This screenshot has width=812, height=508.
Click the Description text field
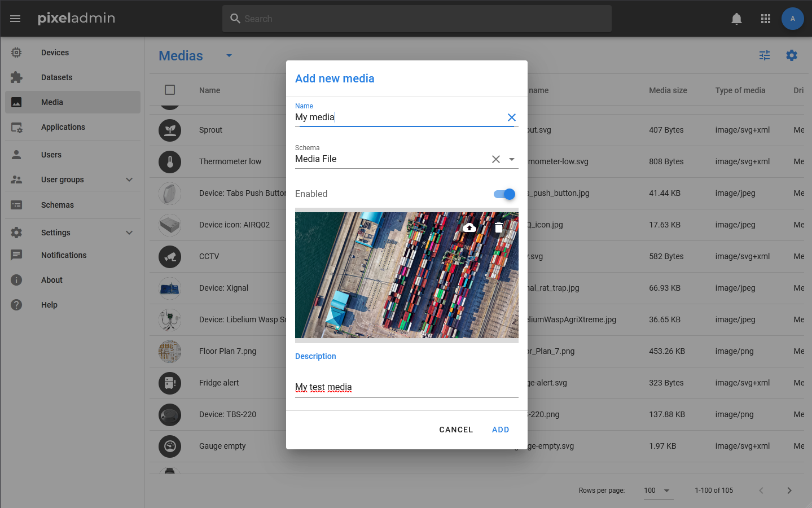(406, 387)
